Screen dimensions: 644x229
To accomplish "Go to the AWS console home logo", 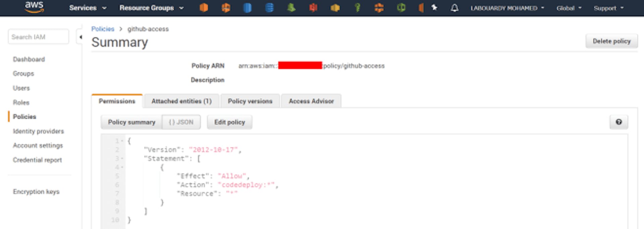I will (x=34, y=7).
